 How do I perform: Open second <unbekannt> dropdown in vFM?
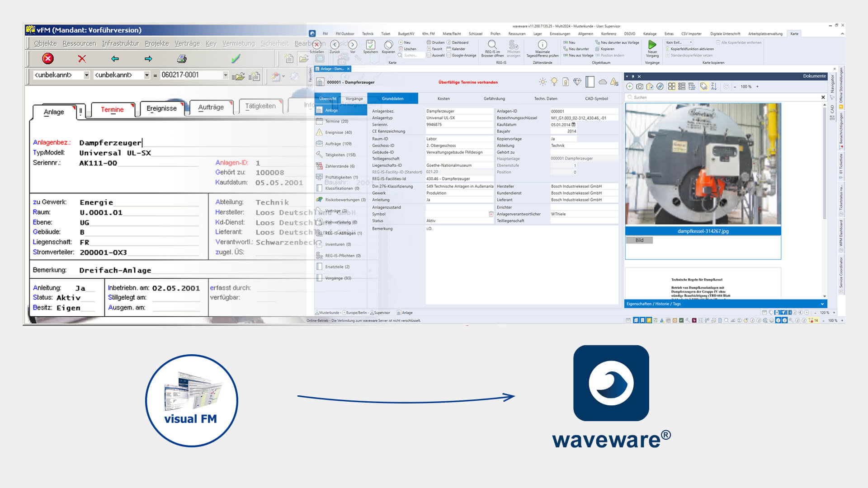pos(147,75)
